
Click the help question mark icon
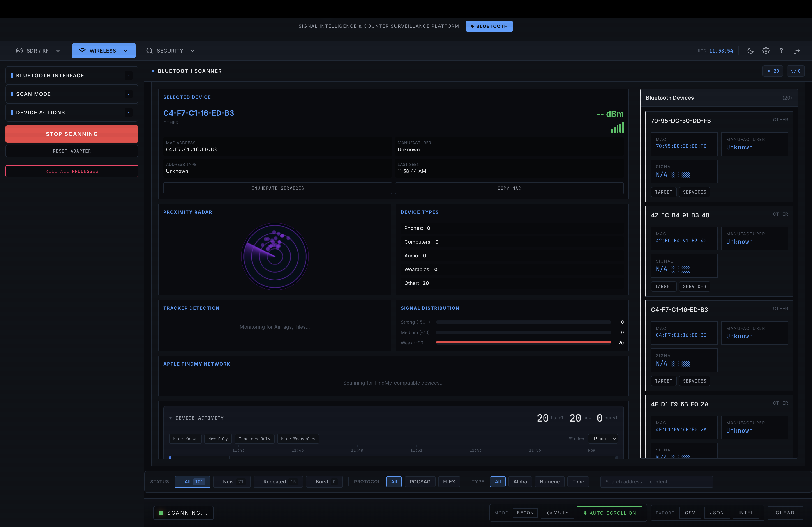[781, 51]
